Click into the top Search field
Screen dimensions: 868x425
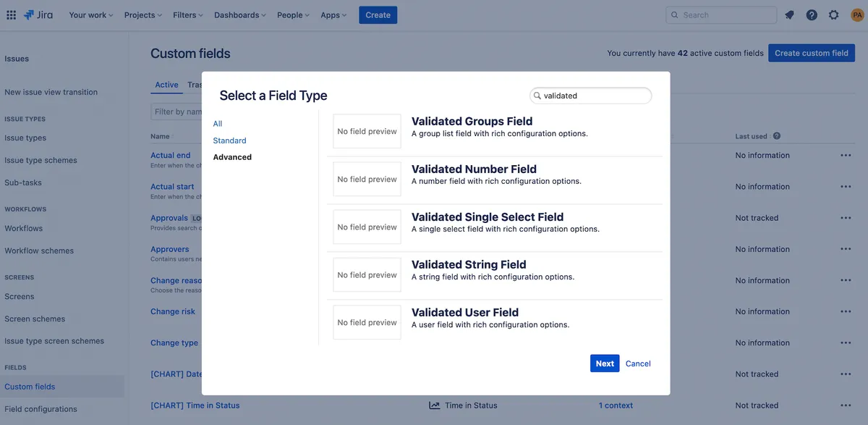tap(721, 14)
